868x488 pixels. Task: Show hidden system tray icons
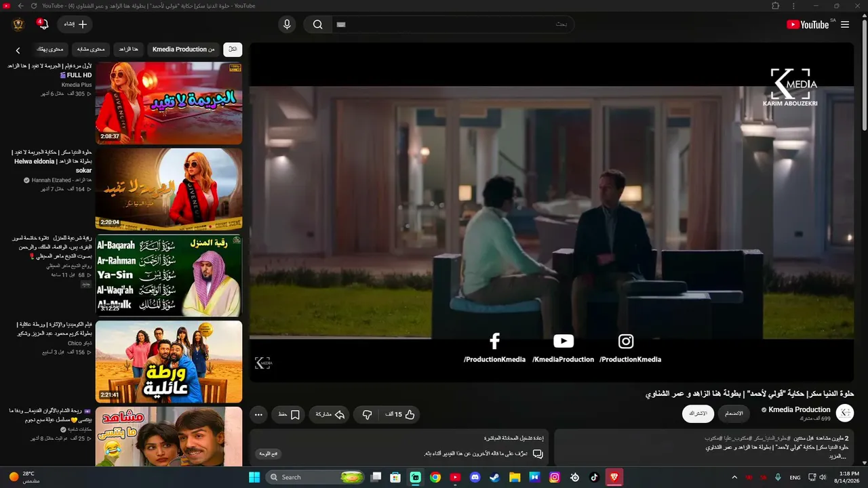tap(734, 477)
